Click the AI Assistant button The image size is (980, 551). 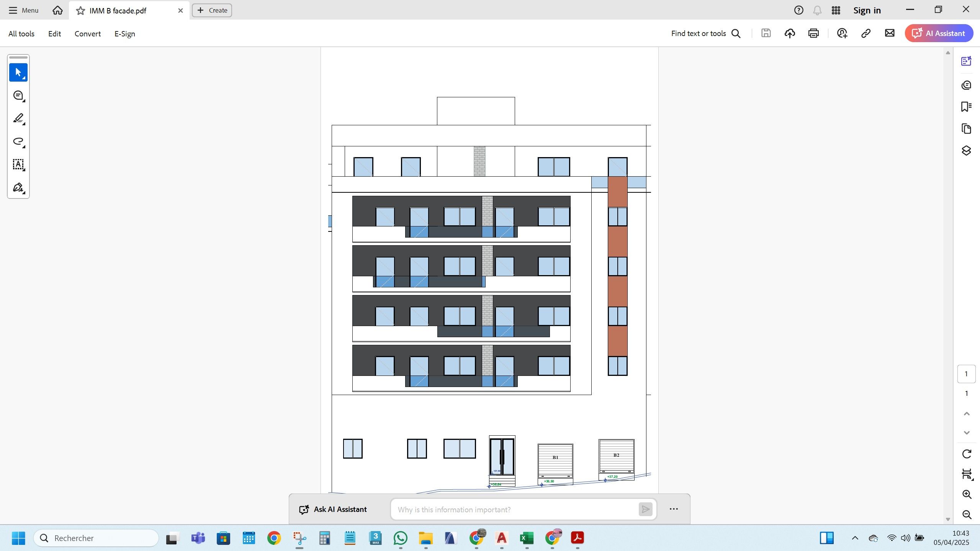(939, 33)
